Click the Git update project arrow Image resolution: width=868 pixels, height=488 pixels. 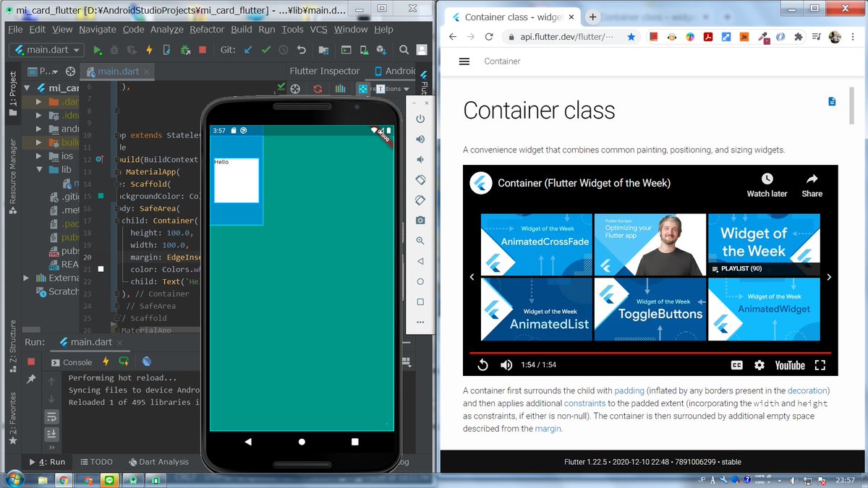[x=248, y=50]
